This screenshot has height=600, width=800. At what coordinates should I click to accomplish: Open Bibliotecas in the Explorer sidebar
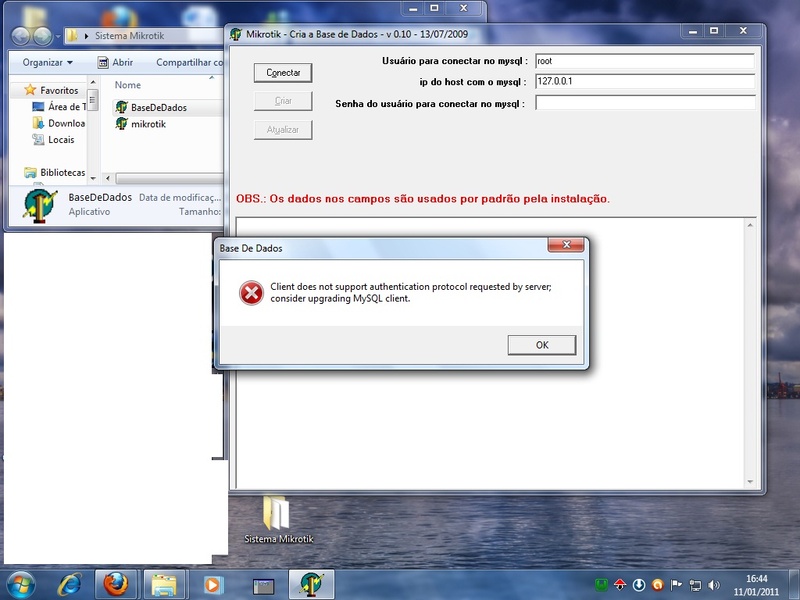pyautogui.click(x=55, y=172)
